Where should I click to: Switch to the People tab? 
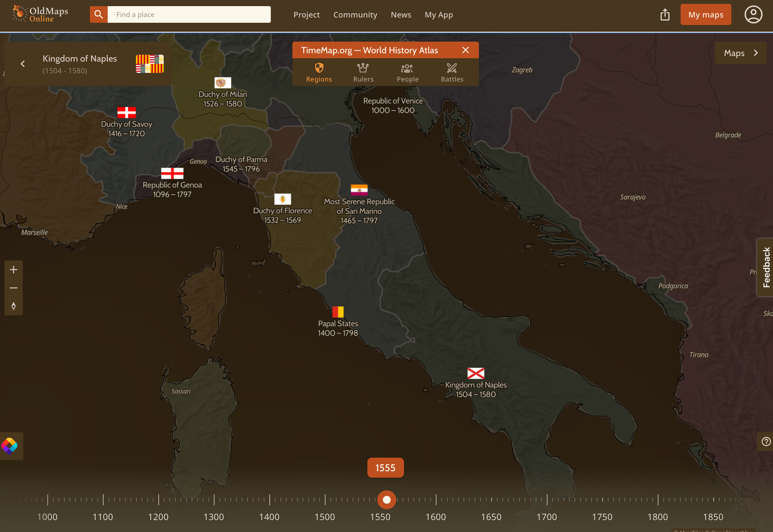(x=407, y=73)
